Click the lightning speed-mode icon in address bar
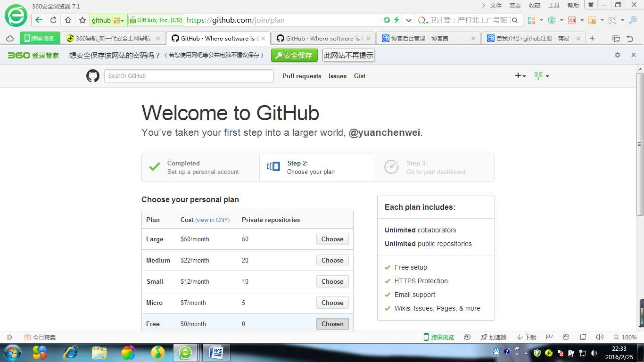Image resolution: width=644 pixels, height=362 pixels. [396, 20]
